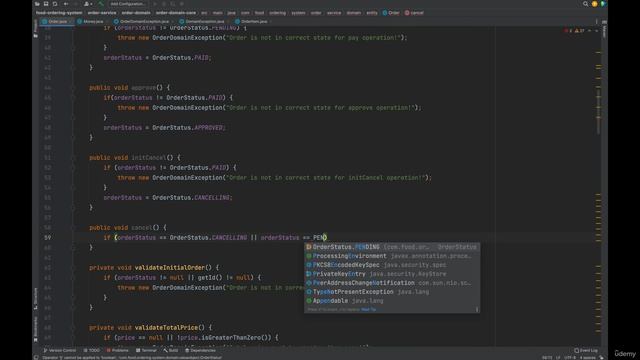The height and width of the screenshot is (360, 640).
Task: Switch to the OrderItem.java tab
Action: click(x=253, y=21)
